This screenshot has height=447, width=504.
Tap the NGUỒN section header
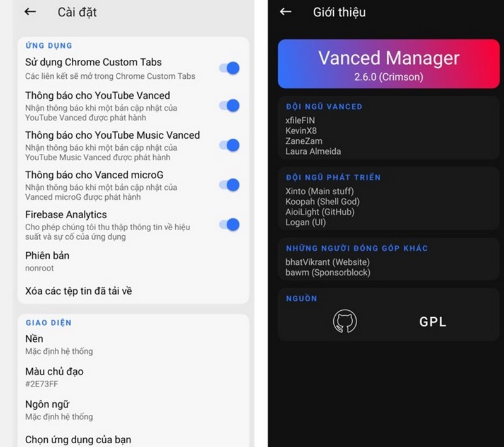pyautogui.click(x=302, y=298)
